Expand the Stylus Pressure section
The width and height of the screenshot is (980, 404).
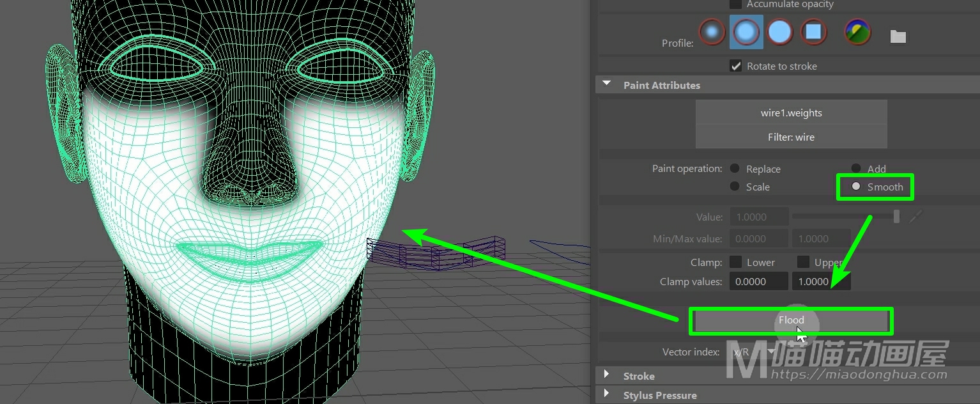(607, 395)
